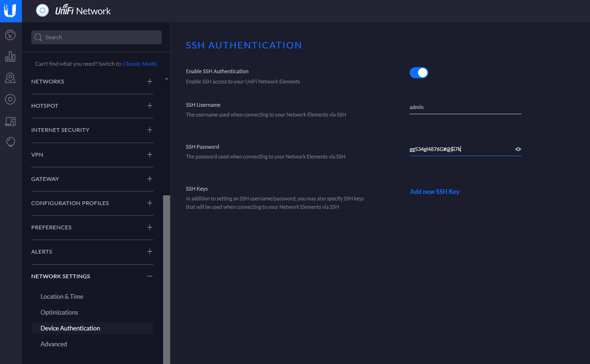The height and width of the screenshot is (364, 590).
Task: Open the Clients monitor icon
Action: tap(10, 122)
